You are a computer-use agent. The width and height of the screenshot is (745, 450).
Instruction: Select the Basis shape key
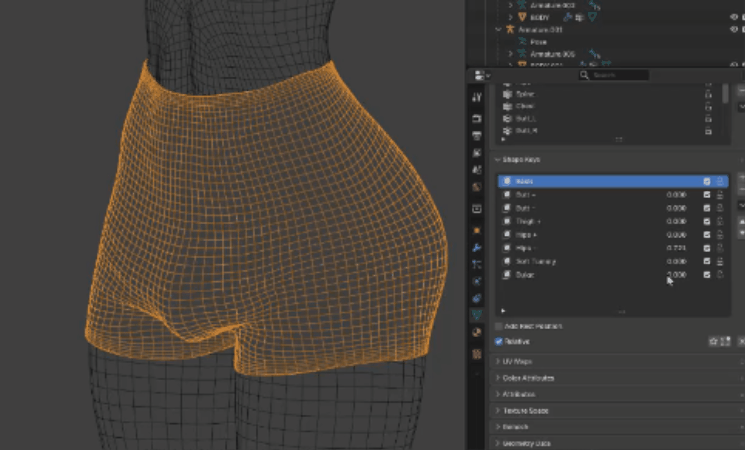613,181
